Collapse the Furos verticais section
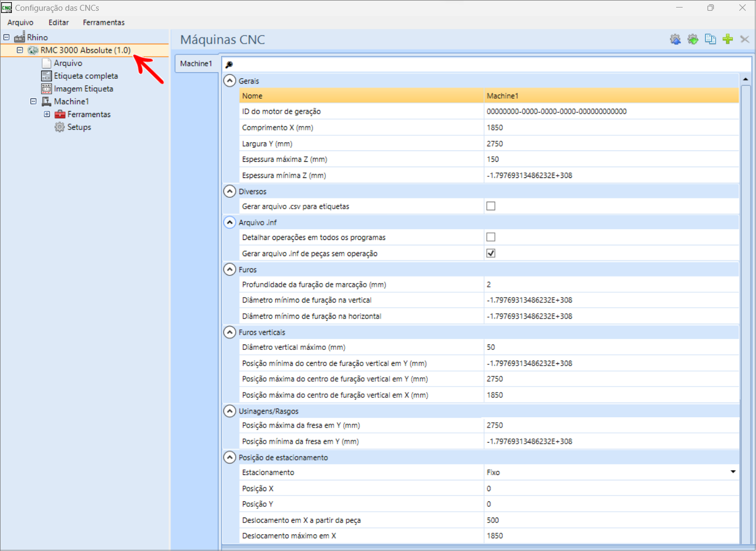Image resolution: width=756 pixels, height=551 pixels. point(230,332)
